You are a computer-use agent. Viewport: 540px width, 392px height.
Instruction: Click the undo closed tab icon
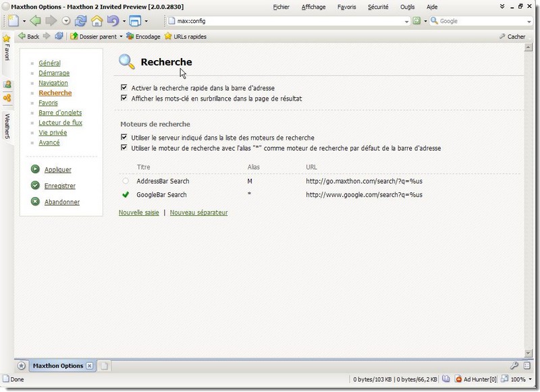pos(113,21)
